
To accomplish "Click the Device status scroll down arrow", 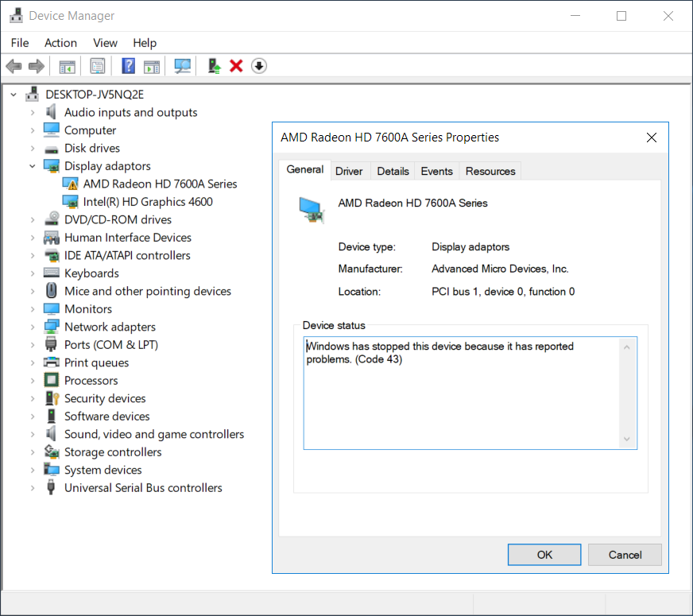I will tap(627, 439).
